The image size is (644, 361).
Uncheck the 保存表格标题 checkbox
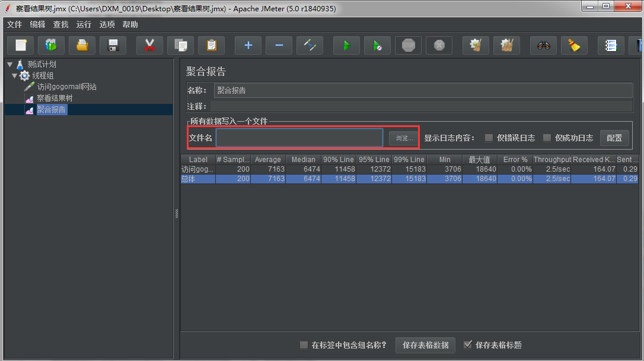(467, 345)
